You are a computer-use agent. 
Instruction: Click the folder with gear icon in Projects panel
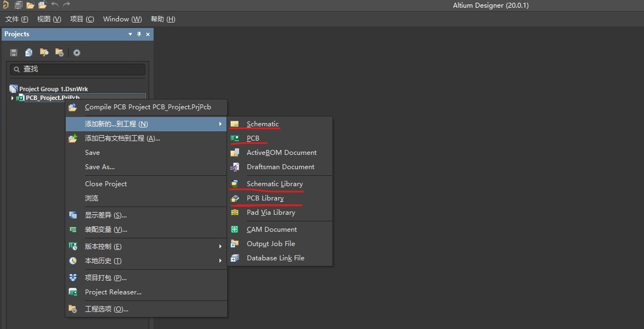pos(60,53)
